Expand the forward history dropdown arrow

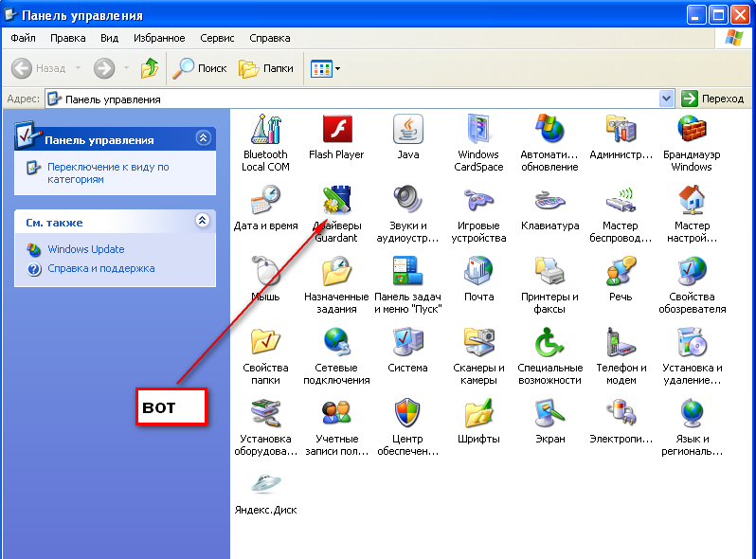pos(126,68)
